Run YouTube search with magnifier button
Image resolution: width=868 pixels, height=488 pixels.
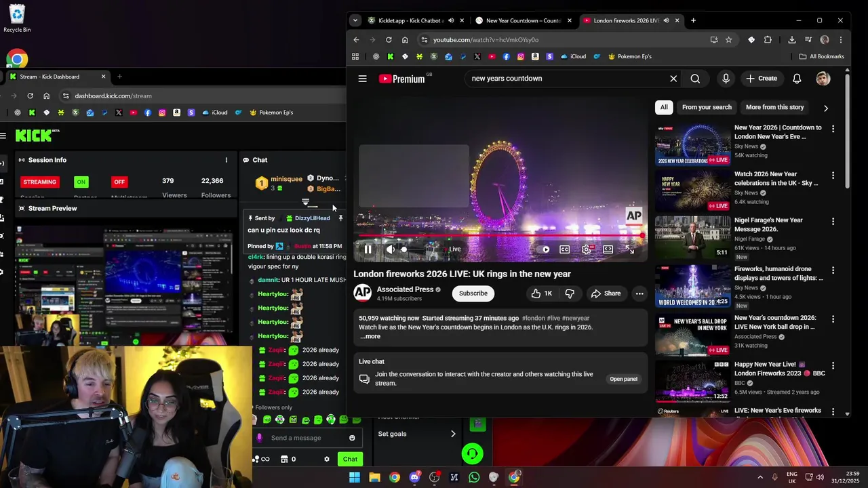coord(695,79)
